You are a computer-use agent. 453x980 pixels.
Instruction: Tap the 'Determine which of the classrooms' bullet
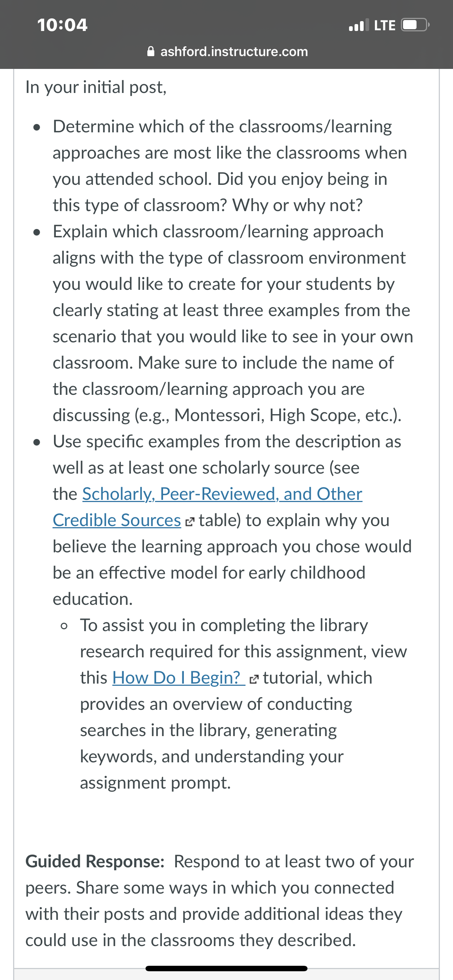tap(230, 166)
